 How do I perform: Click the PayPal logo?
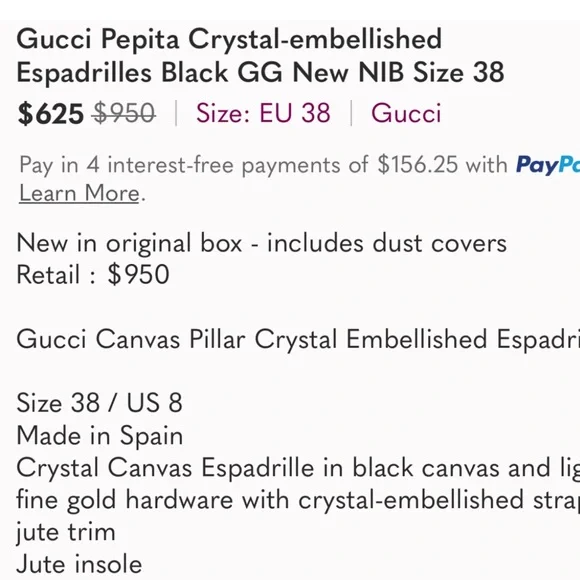(x=548, y=165)
